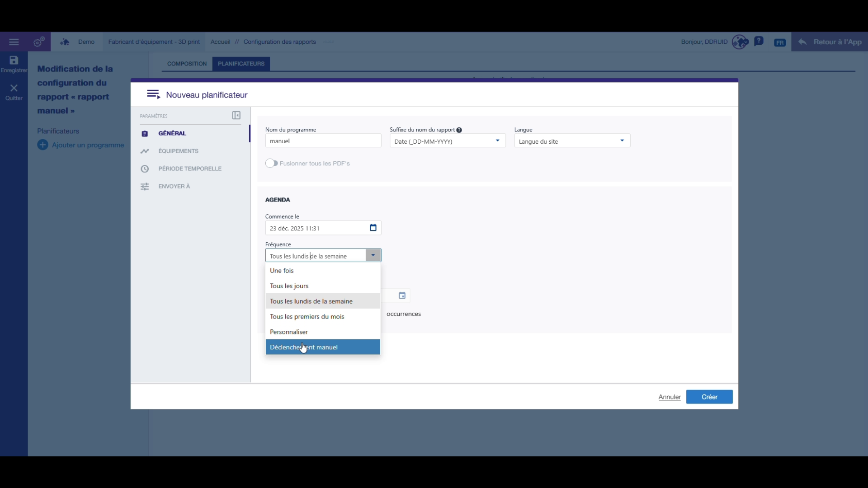The height and width of the screenshot is (488, 868).
Task: Open the Équipements section
Action: (178, 151)
